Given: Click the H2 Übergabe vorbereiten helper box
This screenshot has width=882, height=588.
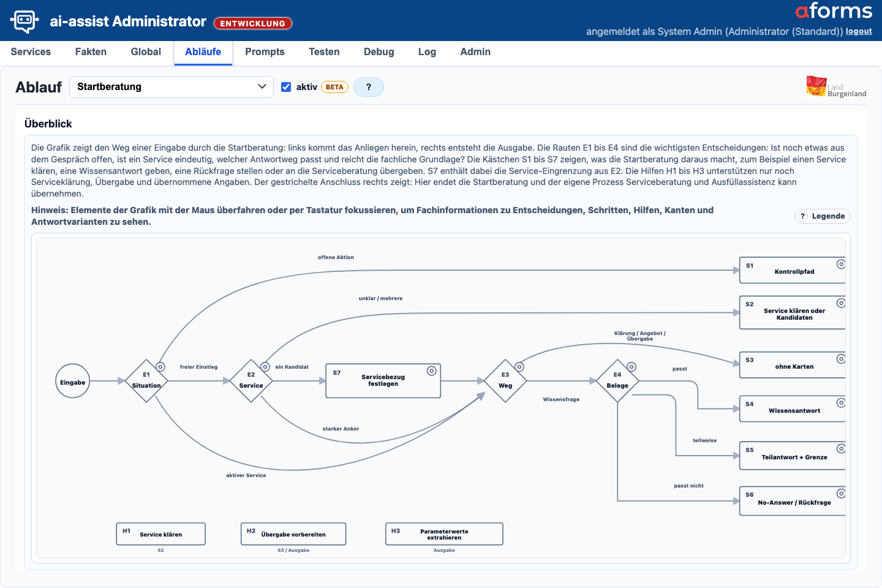Looking at the screenshot, I should tap(294, 533).
